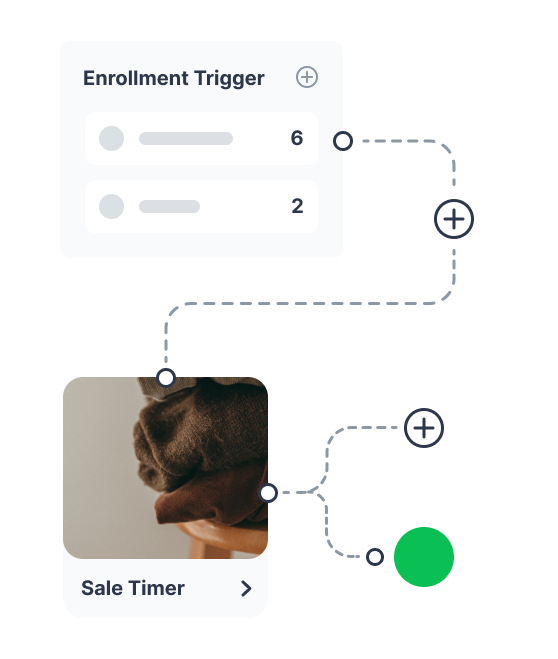Click the output connector on the Sale Timer image edge
This screenshot has width=558, height=659.
pyautogui.click(x=268, y=493)
